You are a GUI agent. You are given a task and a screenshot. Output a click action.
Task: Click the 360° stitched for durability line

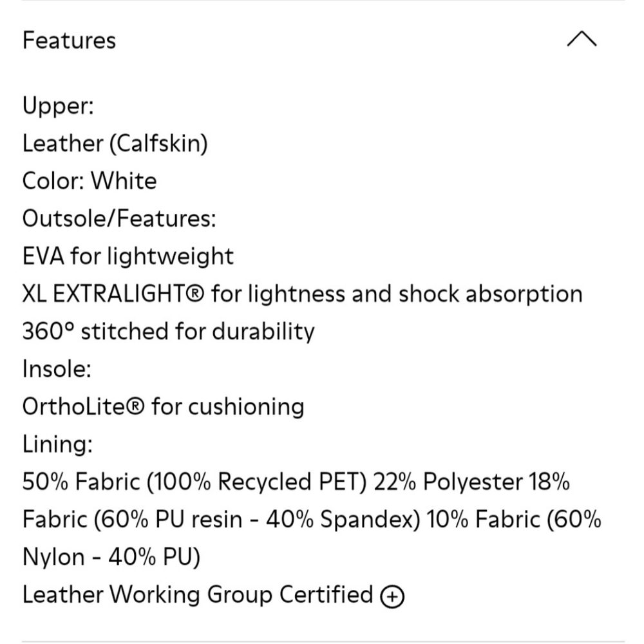pos(168,332)
